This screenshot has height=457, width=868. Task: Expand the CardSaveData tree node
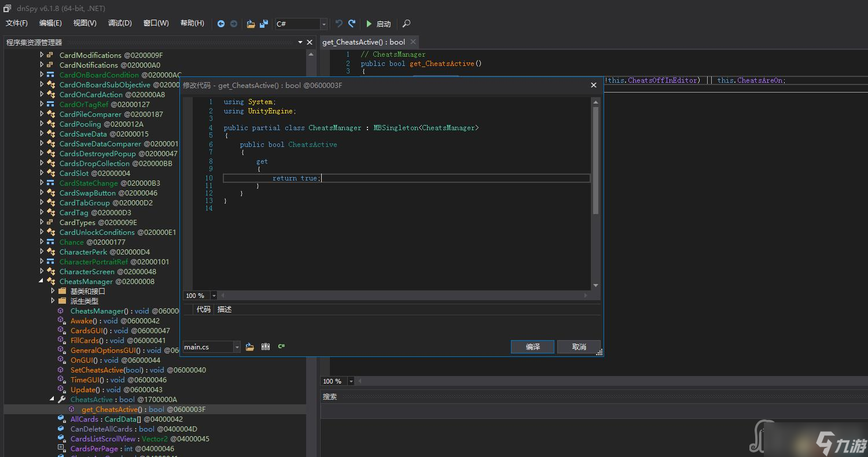42,134
